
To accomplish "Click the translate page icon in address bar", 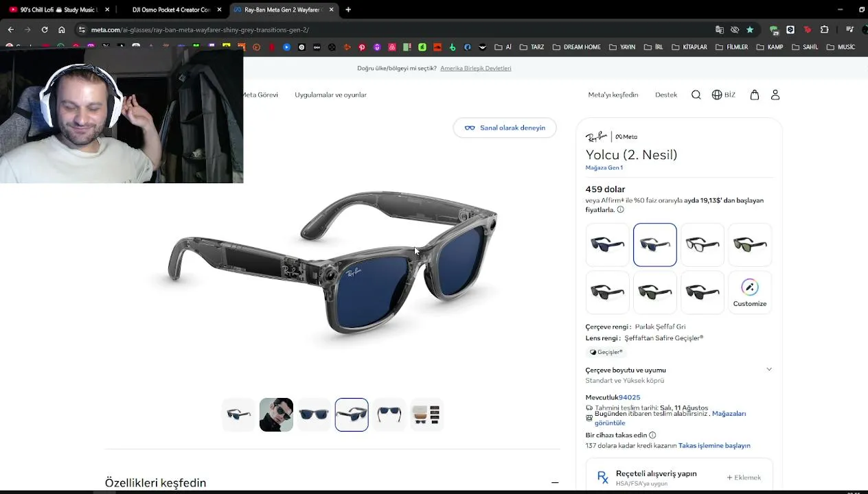I will (720, 30).
